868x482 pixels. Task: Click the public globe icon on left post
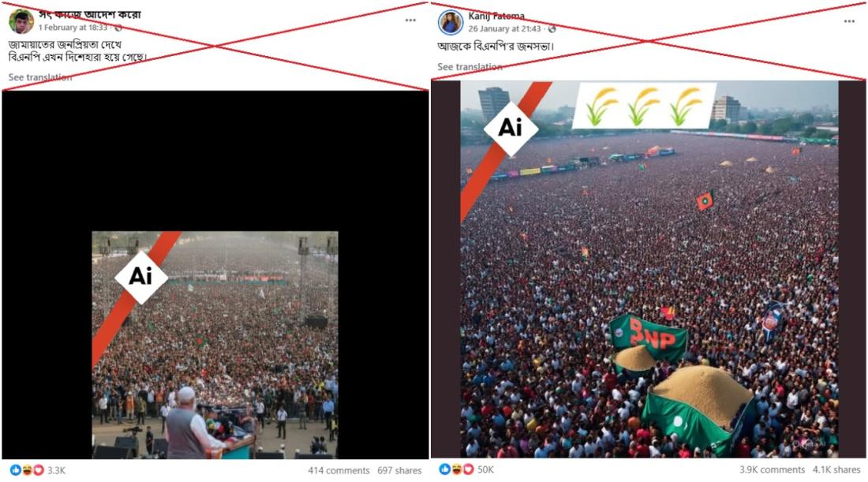[x=118, y=28]
